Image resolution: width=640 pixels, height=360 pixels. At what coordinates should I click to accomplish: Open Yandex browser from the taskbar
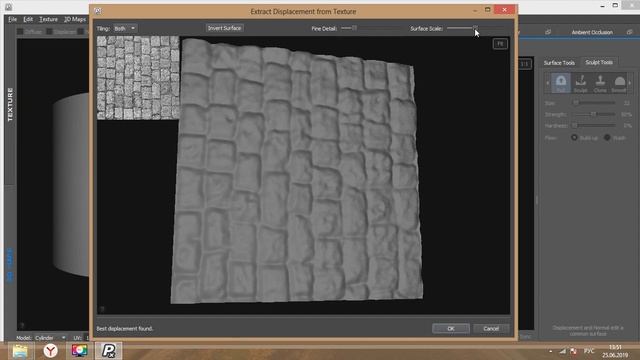point(51,351)
